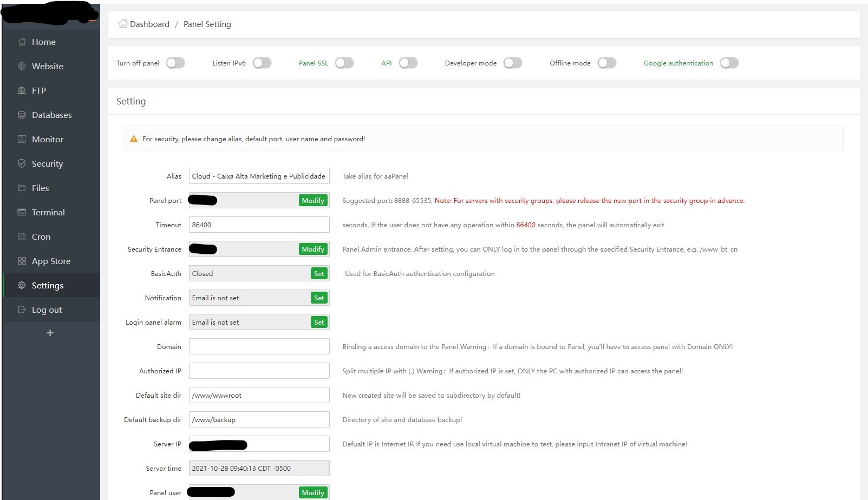Click the Security shield icon

pyautogui.click(x=22, y=163)
